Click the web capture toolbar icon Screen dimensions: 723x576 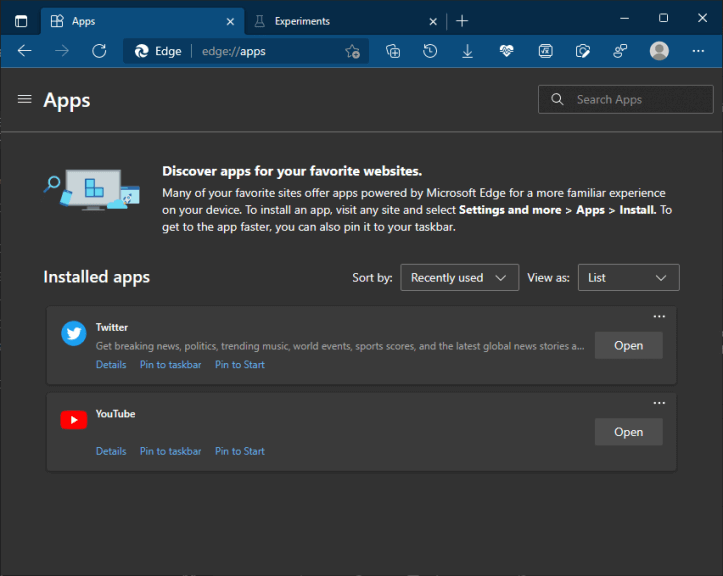point(583,51)
